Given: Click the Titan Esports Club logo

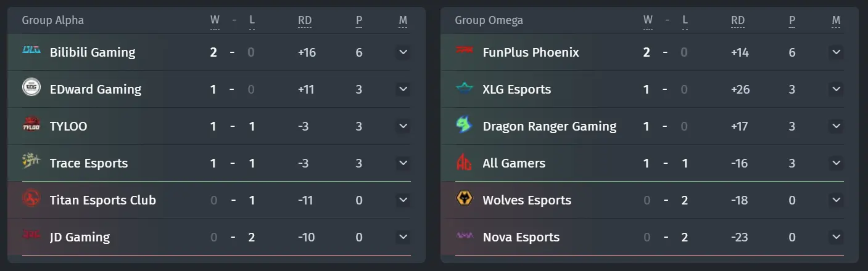Looking at the screenshot, I should 31,198.
